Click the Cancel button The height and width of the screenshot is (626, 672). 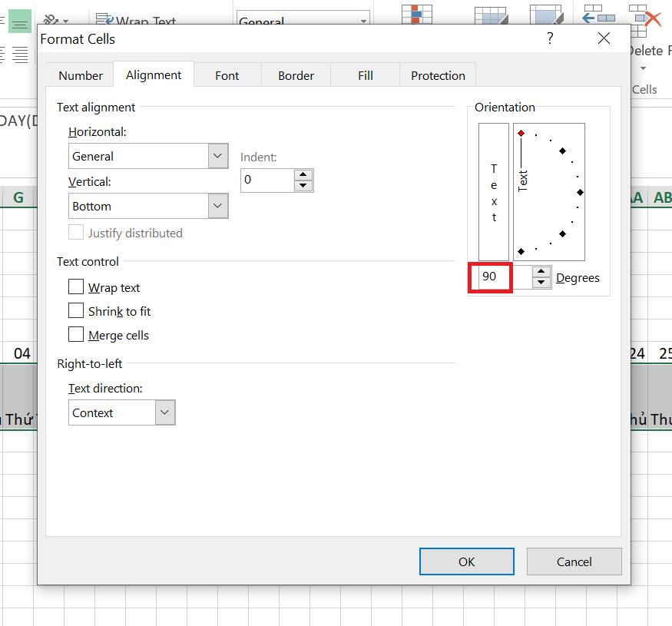click(x=574, y=561)
